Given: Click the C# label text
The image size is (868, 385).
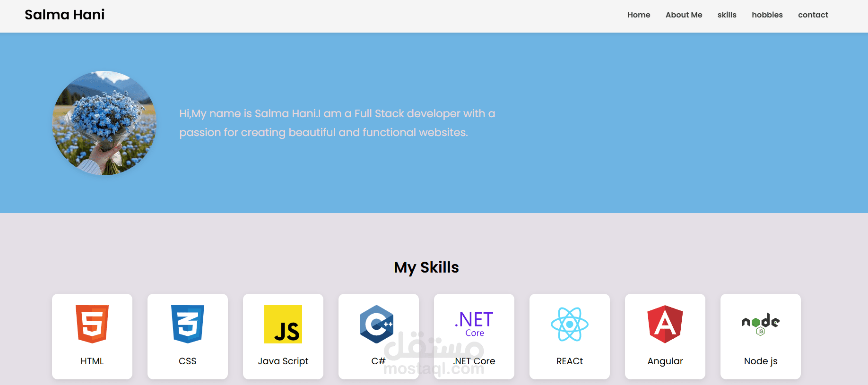Looking at the screenshot, I should pyautogui.click(x=378, y=361).
